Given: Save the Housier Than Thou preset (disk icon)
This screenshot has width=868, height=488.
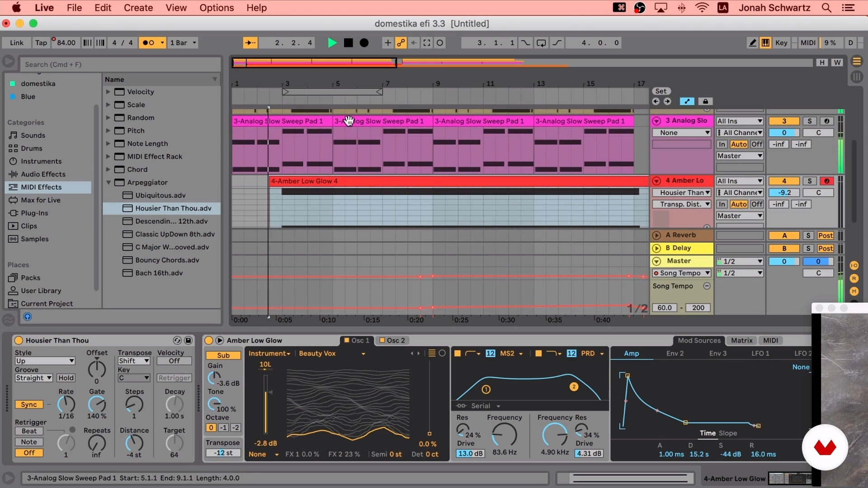Looking at the screenshot, I should [189, 340].
